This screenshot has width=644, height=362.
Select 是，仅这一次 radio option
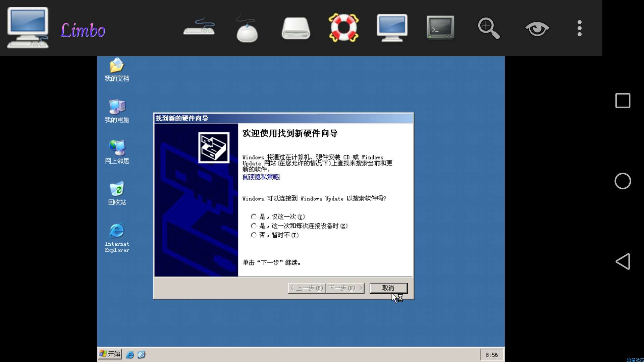coord(278,217)
